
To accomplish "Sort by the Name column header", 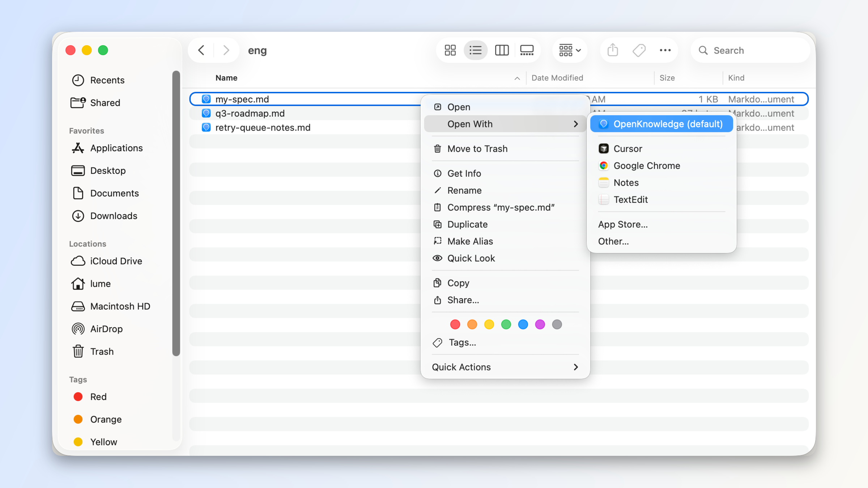I will [226, 78].
